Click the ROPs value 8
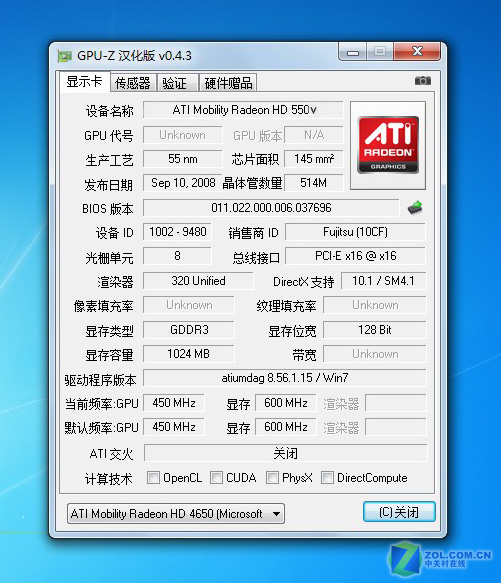Viewport: 501px width, 583px height. pyautogui.click(x=177, y=256)
